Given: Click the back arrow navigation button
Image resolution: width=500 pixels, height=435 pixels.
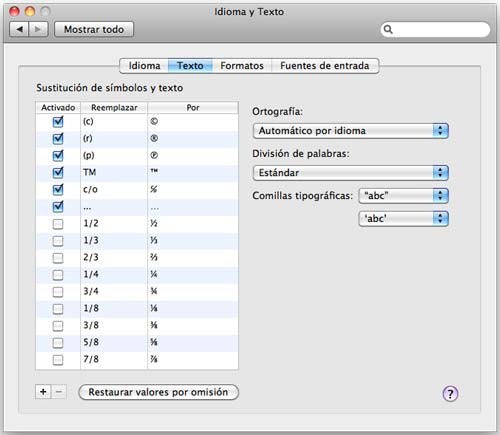Looking at the screenshot, I should pyautogui.click(x=19, y=29).
